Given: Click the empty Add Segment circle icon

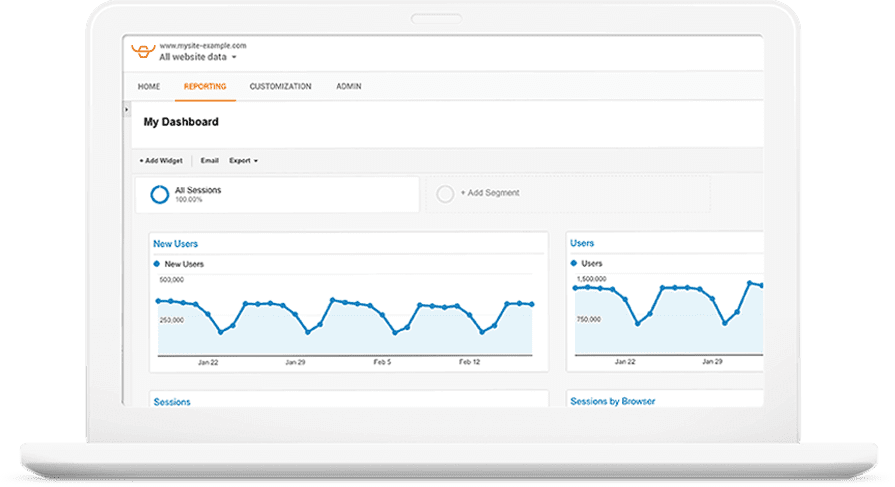Looking at the screenshot, I should [445, 194].
